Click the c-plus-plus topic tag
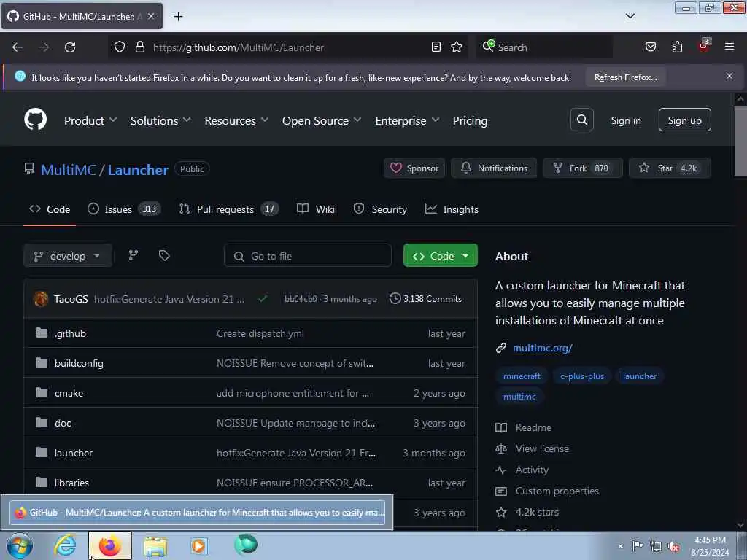Screen dimensions: 747x560 pyautogui.click(x=581, y=376)
